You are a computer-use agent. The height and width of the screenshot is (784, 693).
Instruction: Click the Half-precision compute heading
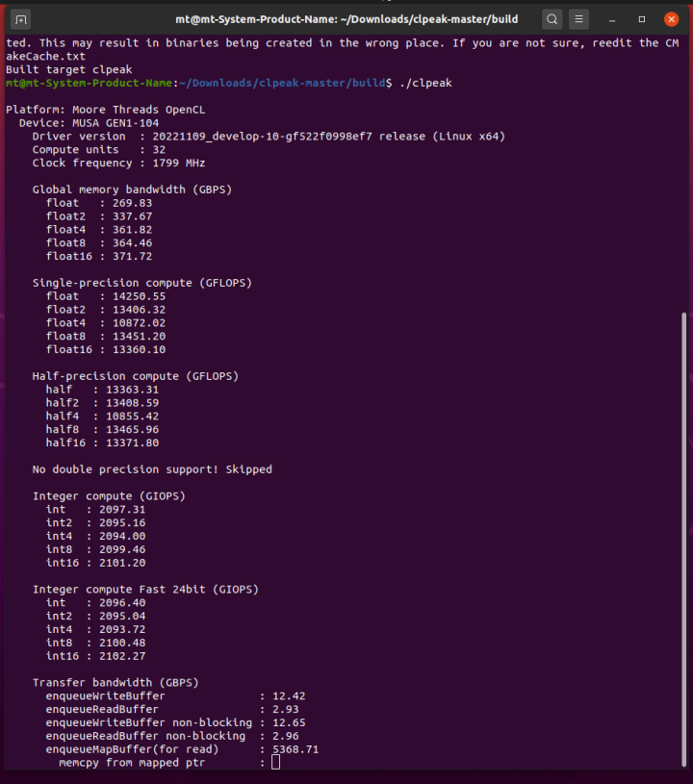pyautogui.click(x=136, y=376)
